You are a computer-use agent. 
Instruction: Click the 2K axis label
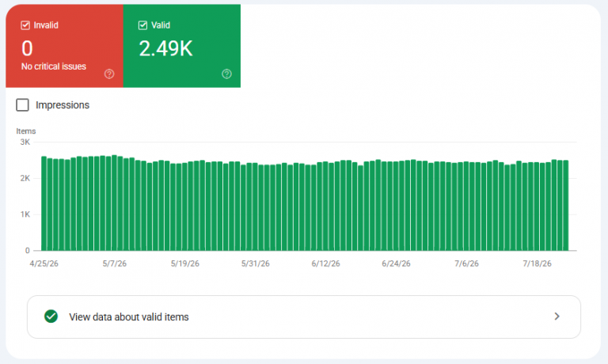25,178
